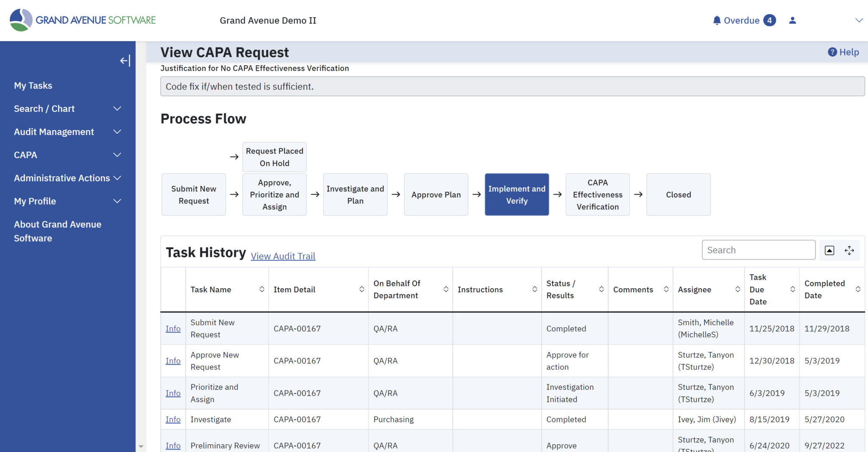Click Info for the Investigate task
The height and width of the screenshot is (452, 868).
172,419
